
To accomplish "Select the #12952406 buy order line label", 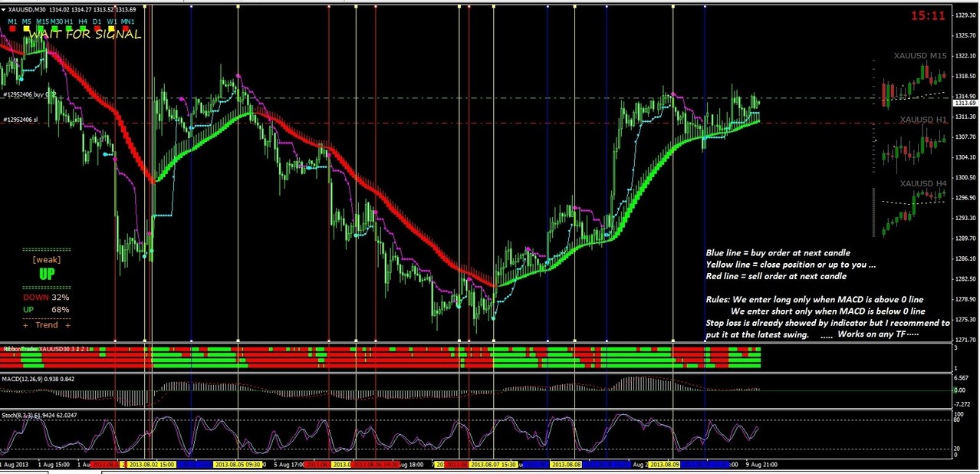I will pyautogui.click(x=30, y=94).
